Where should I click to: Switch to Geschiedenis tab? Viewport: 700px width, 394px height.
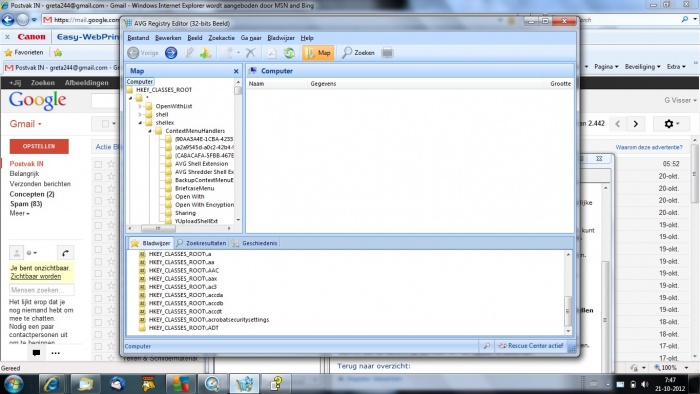click(x=255, y=243)
